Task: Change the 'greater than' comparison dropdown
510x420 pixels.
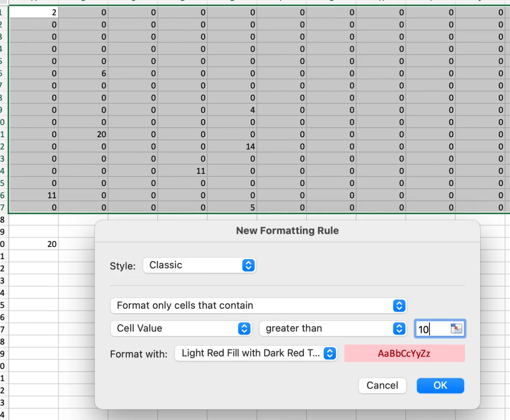Action: (333, 328)
